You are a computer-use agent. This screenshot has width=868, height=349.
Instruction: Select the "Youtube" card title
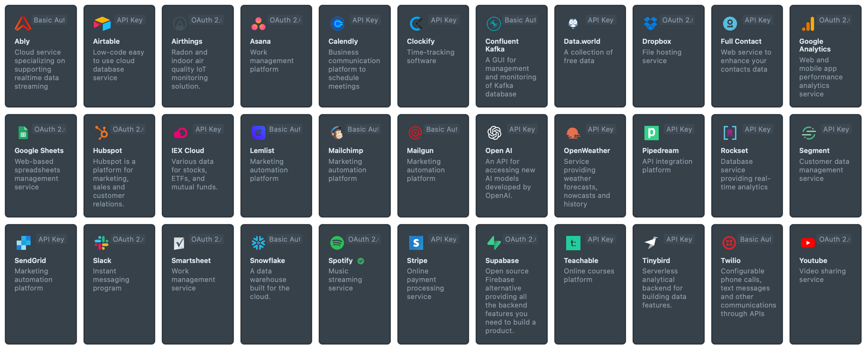[813, 261]
